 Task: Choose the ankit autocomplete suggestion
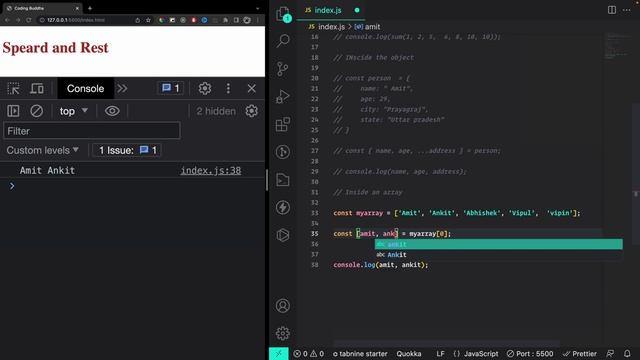tap(499, 244)
